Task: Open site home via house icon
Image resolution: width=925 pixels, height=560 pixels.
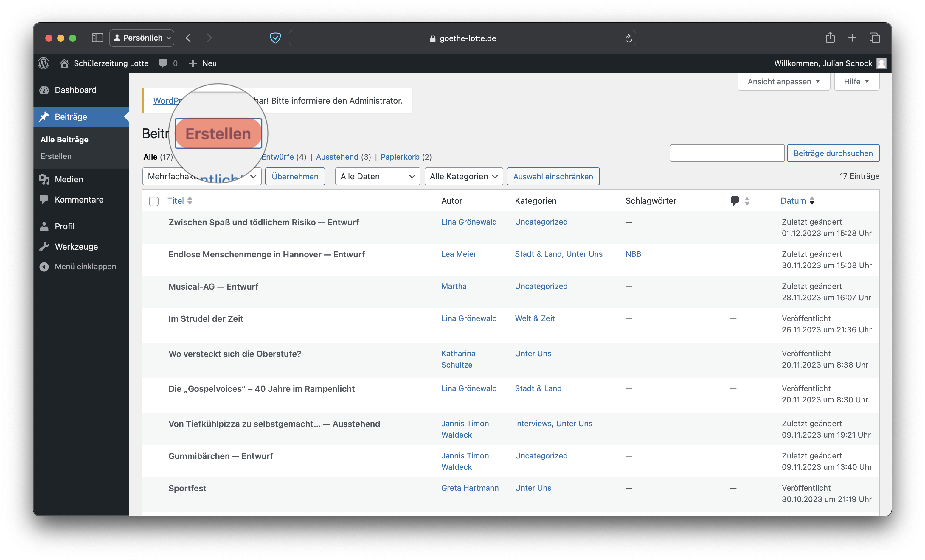Action: (x=64, y=63)
